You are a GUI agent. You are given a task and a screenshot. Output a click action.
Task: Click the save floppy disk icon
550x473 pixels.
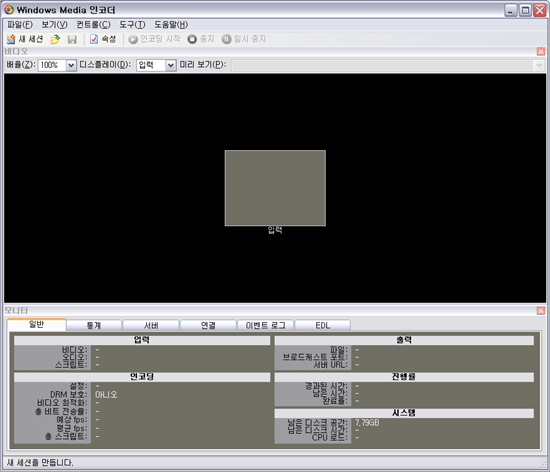point(72,39)
